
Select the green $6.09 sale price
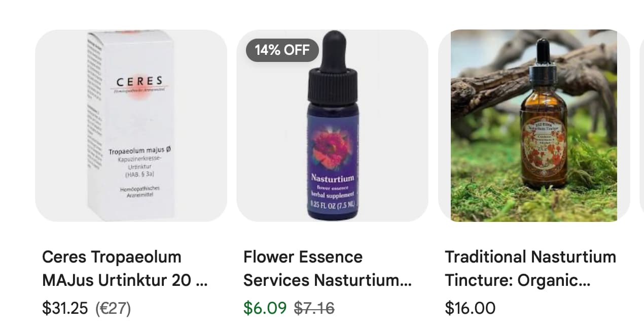(x=265, y=308)
